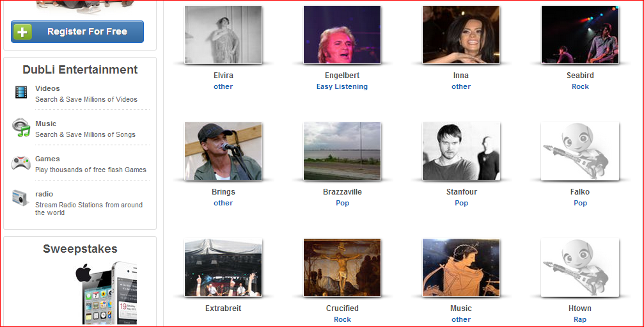The height and width of the screenshot is (327, 644).
Task: Open the Brings artist name link
Action: coord(223,192)
